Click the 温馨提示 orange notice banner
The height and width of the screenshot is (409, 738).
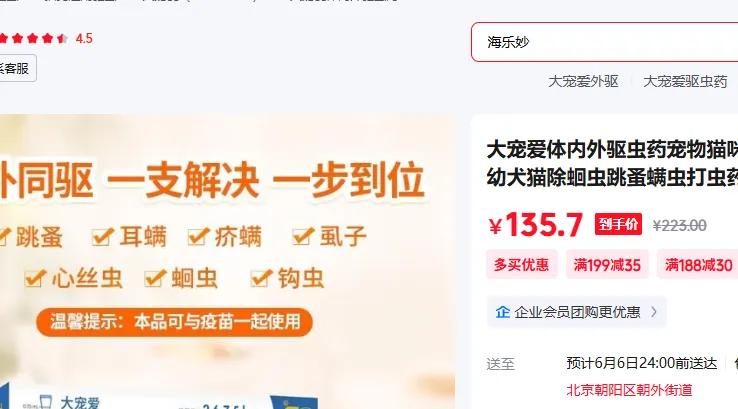pos(174,322)
